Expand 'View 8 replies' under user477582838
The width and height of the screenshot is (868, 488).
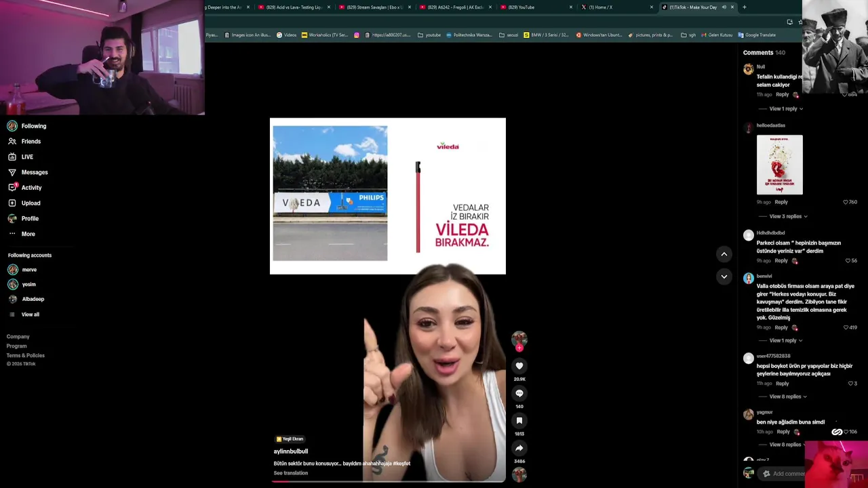pyautogui.click(x=788, y=396)
